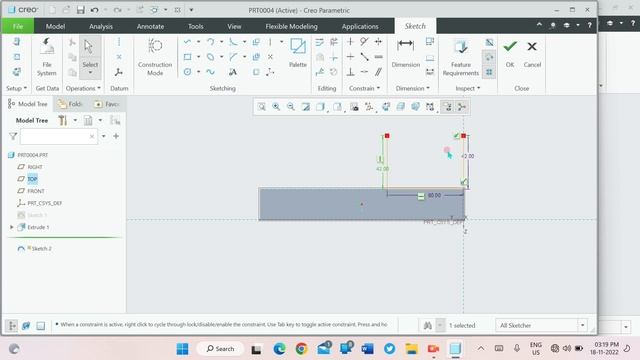640x360 pixels.
Task: Expand the Constrain group dropdown
Action: coord(364,88)
